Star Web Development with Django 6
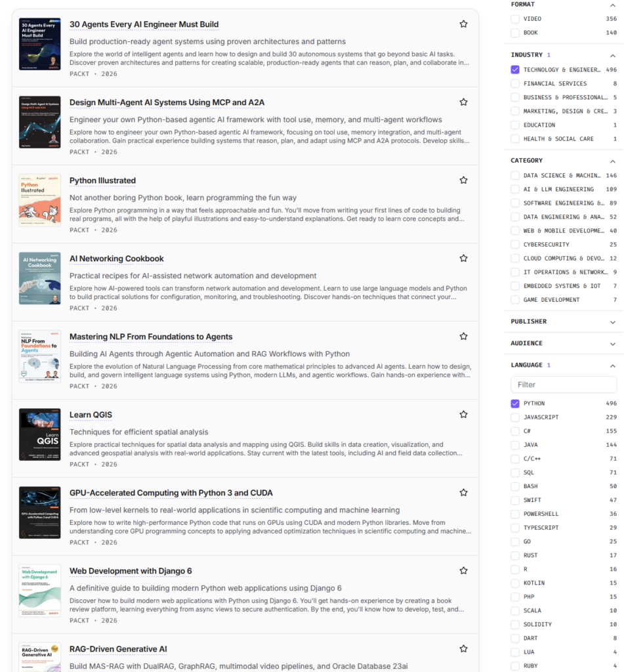 click(463, 570)
